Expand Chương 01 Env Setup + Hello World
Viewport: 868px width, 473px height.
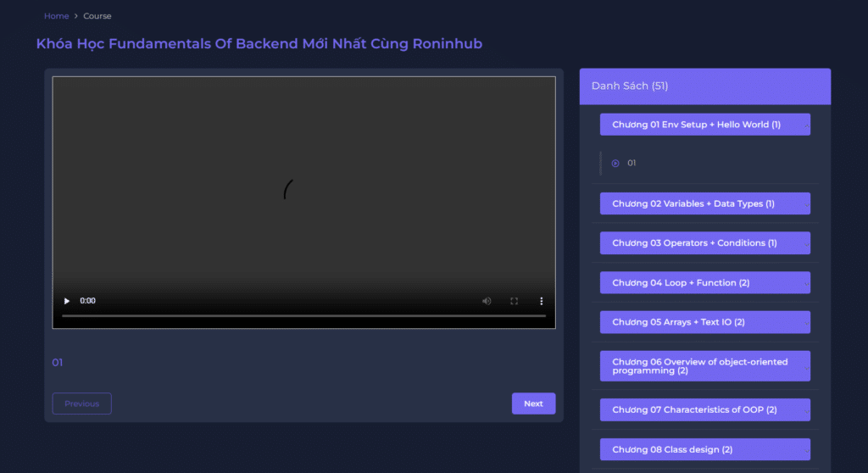pyautogui.click(x=704, y=125)
